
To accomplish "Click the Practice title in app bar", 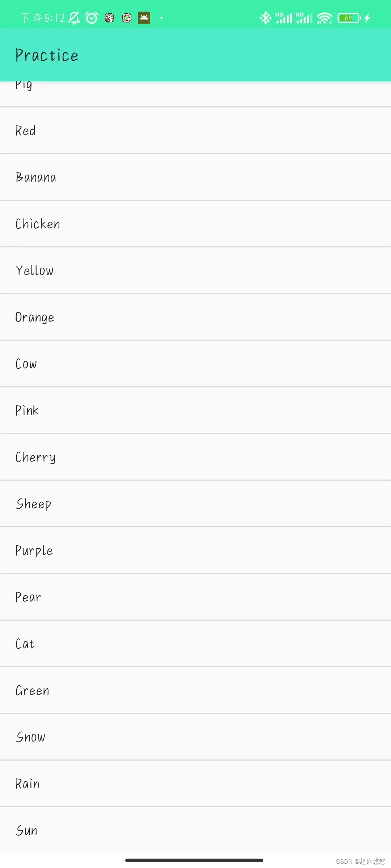I will (47, 55).
